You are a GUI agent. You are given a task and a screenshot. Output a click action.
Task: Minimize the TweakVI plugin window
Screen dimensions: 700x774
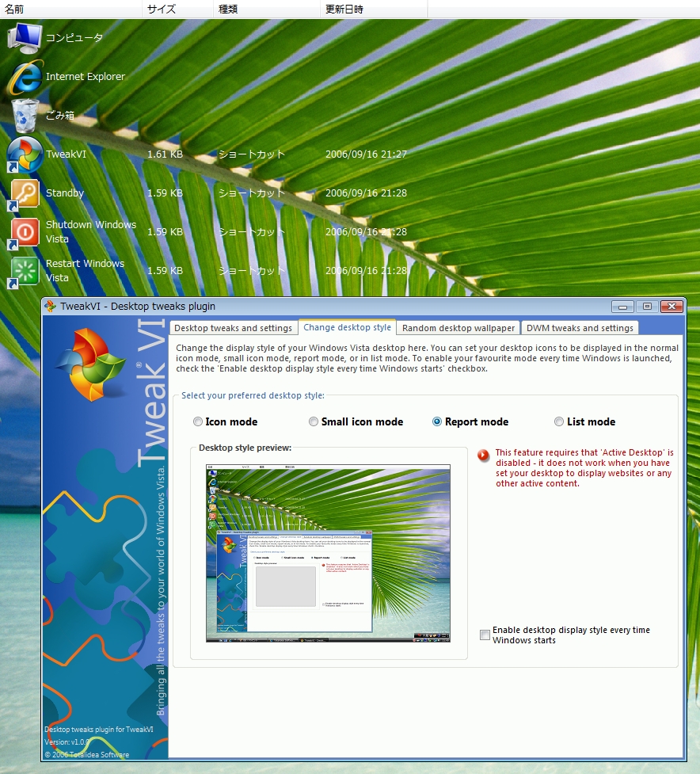point(622,307)
